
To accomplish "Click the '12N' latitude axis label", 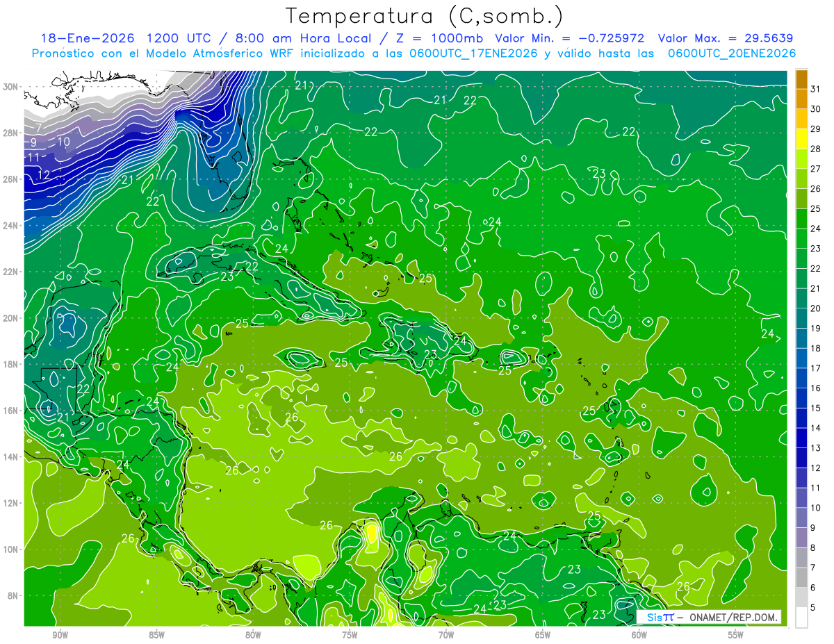I will click(11, 503).
